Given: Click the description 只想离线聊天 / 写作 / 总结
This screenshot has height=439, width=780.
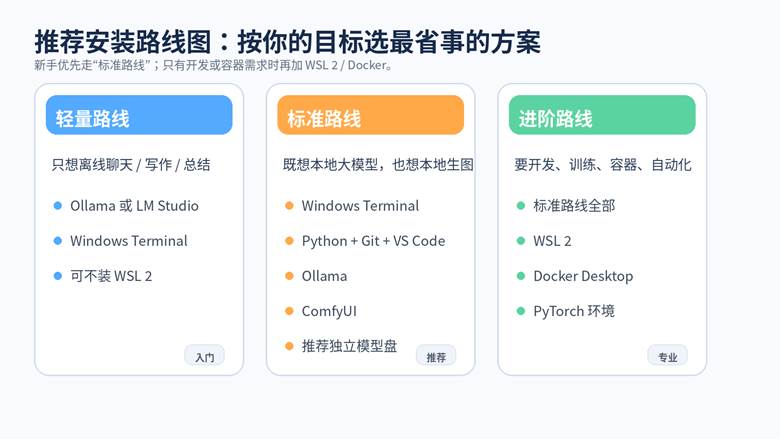Looking at the screenshot, I should (131, 165).
